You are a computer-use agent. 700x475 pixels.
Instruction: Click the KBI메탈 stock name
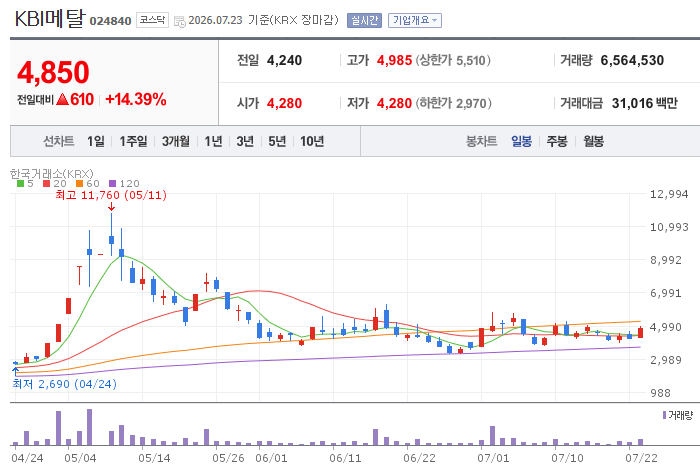(50, 19)
